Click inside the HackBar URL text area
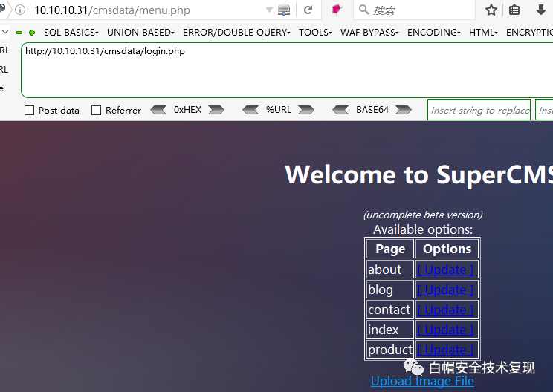553x392 pixels. (x=287, y=70)
